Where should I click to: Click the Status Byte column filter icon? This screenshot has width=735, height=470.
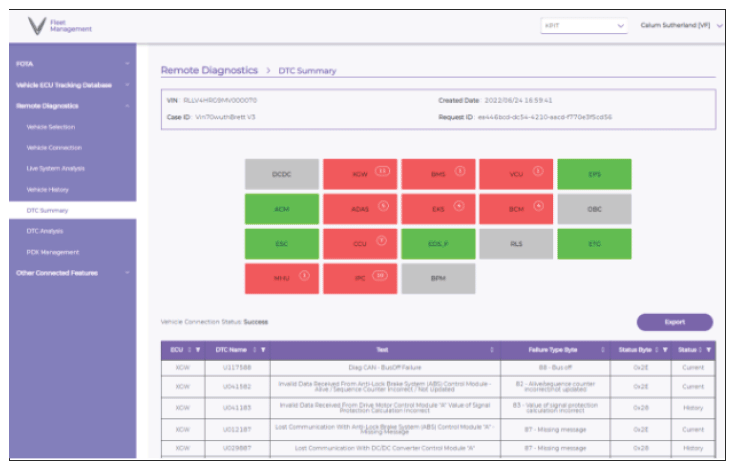[667, 350]
